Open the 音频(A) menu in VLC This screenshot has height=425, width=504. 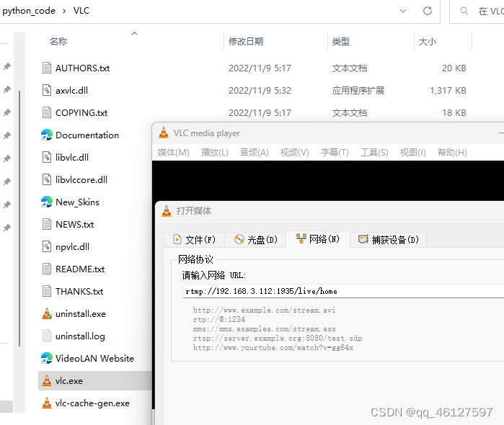coord(255,152)
